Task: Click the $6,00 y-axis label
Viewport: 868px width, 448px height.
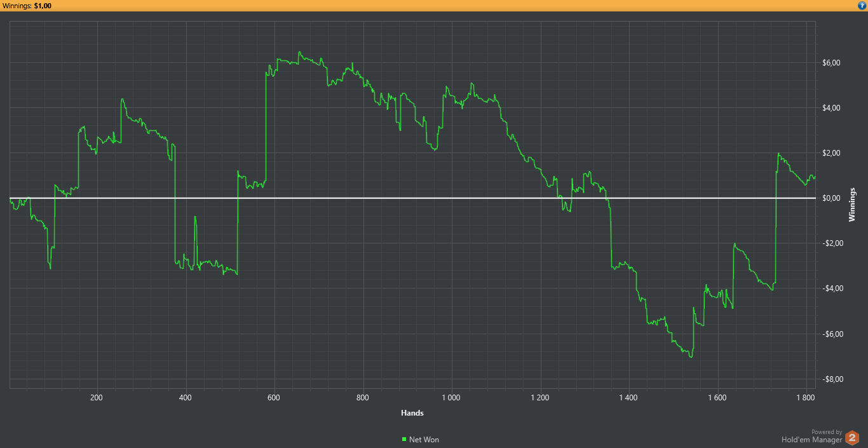Action: tap(831, 63)
